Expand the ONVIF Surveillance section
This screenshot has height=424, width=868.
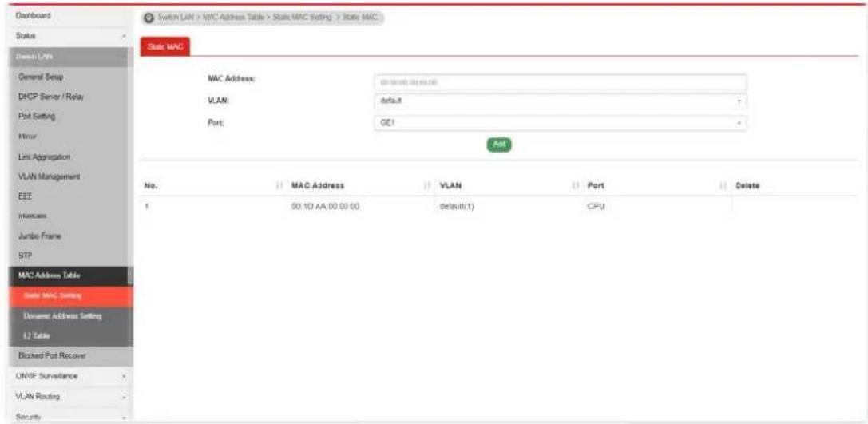(x=69, y=376)
